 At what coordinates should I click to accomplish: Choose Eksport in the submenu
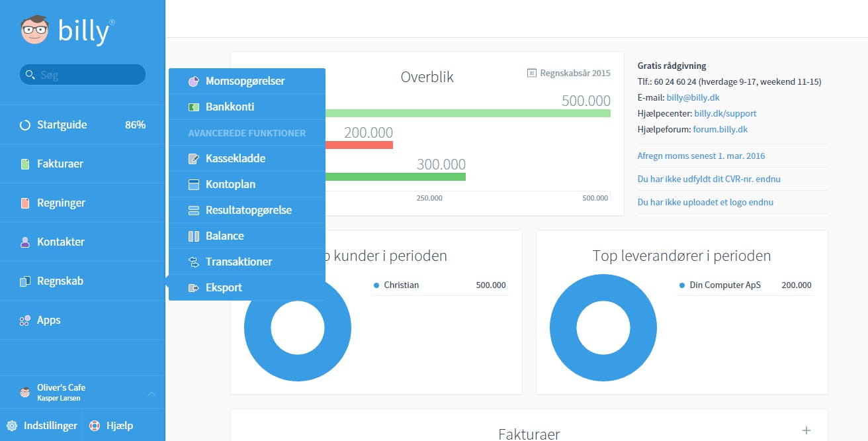[247, 287]
